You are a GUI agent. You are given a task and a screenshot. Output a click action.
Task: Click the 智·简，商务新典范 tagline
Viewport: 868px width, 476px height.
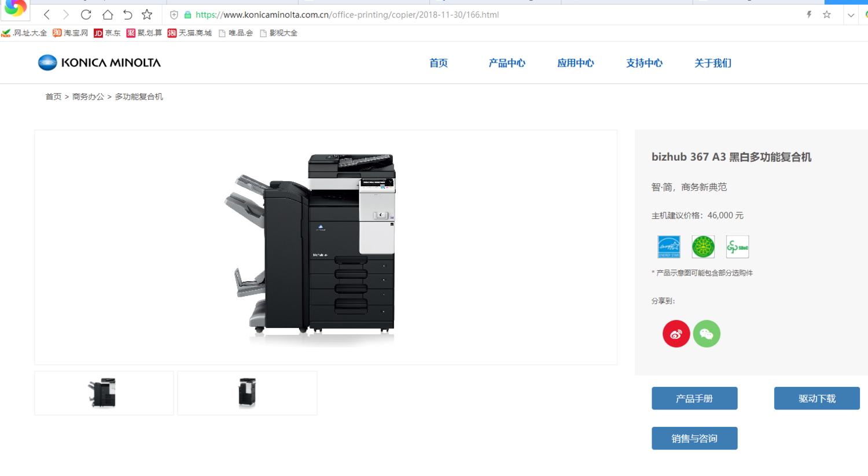689,187
